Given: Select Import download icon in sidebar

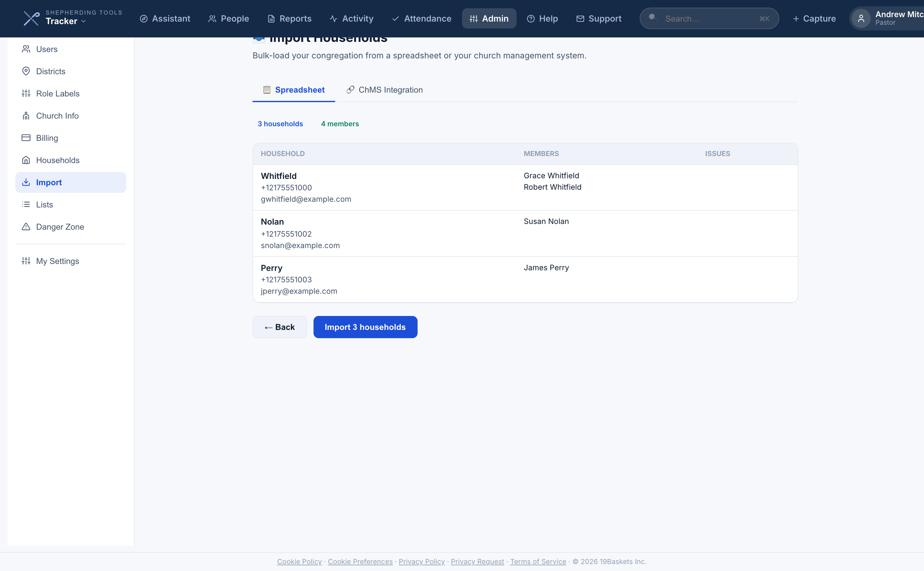Looking at the screenshot, I should 26,182.
